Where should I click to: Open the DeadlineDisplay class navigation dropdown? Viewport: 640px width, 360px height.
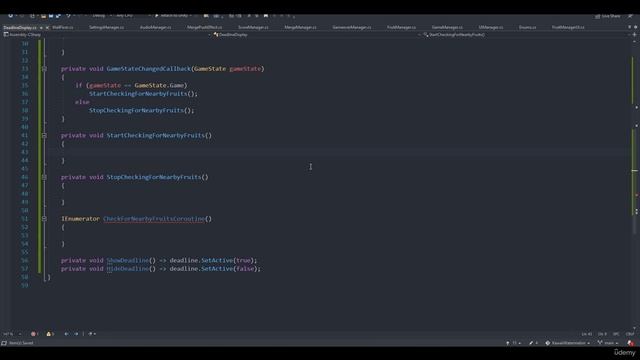click(317, 35)
